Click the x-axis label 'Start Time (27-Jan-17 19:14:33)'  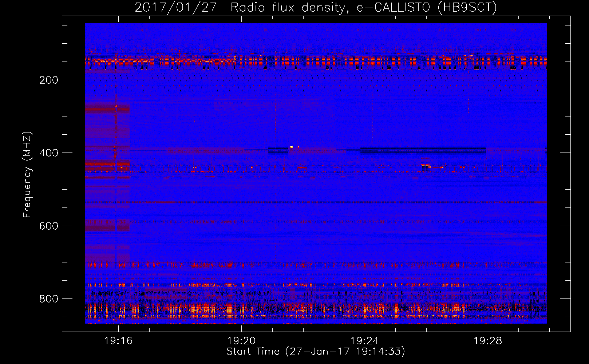pos(316,352)
